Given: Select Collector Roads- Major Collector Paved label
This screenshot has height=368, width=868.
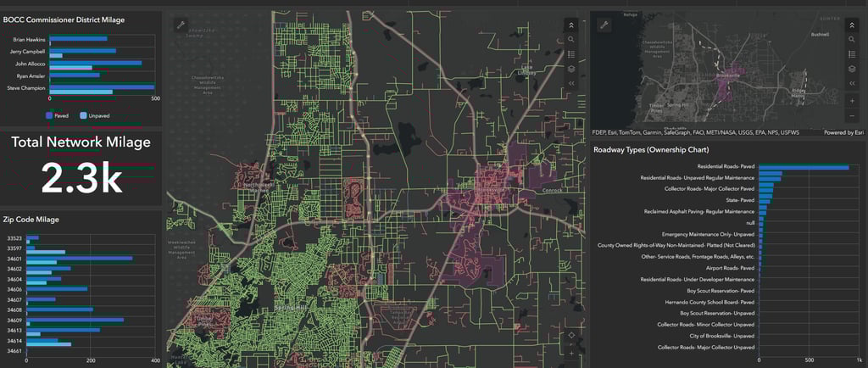Looking at the screenshot, I should pyautogui.click(x=709, y=189).
